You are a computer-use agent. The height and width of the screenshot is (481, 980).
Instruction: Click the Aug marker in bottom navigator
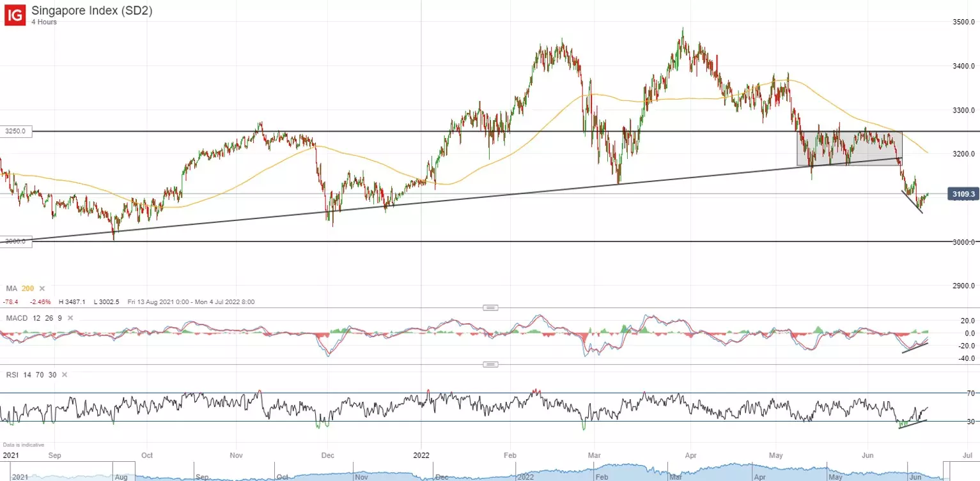(121, 477)
